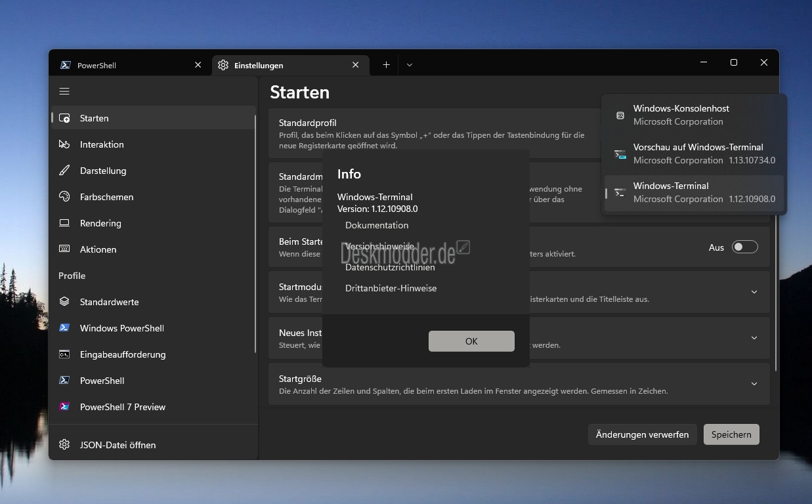Switch to the PowerShell tab
The image size is (812, 504).
pyautogui.click(x=131, y=65)
